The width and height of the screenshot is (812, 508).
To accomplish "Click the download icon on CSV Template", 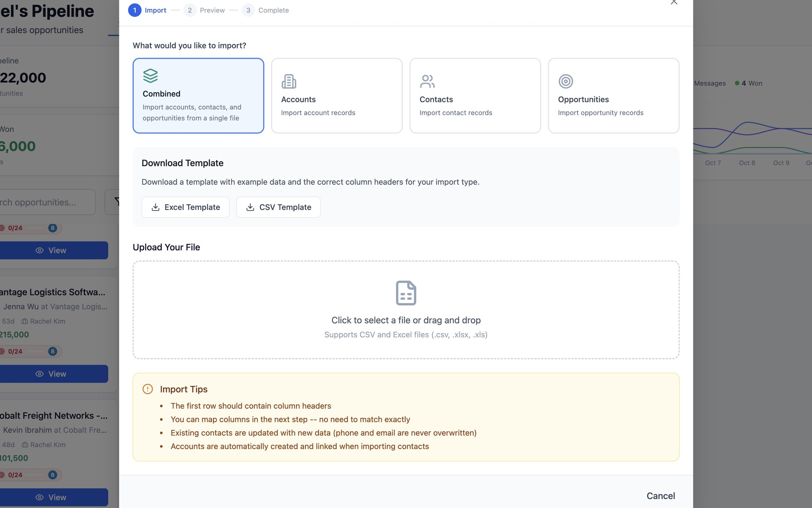I will (250, 207).
